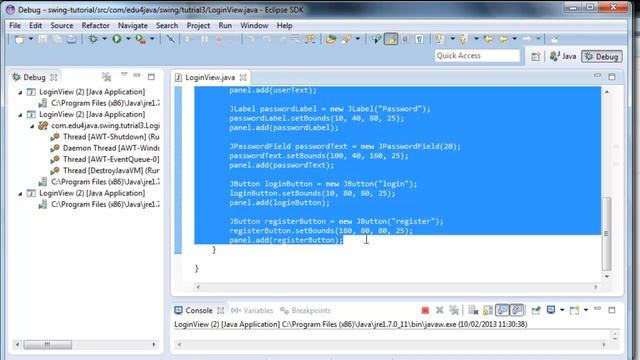
Task: Open the Run configurations dropdown arrow
Action: pyautogui.click(x=128, y=39)
